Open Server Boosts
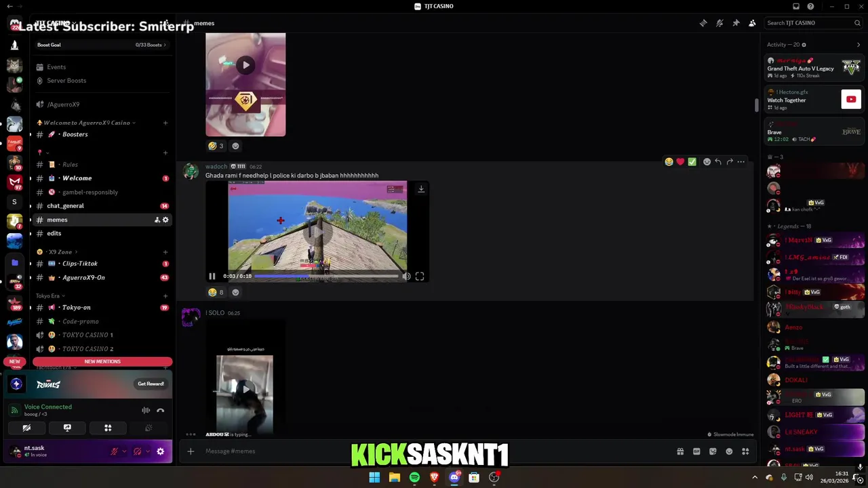Screen dimensions: 868x488 click(x=66, y=81)
